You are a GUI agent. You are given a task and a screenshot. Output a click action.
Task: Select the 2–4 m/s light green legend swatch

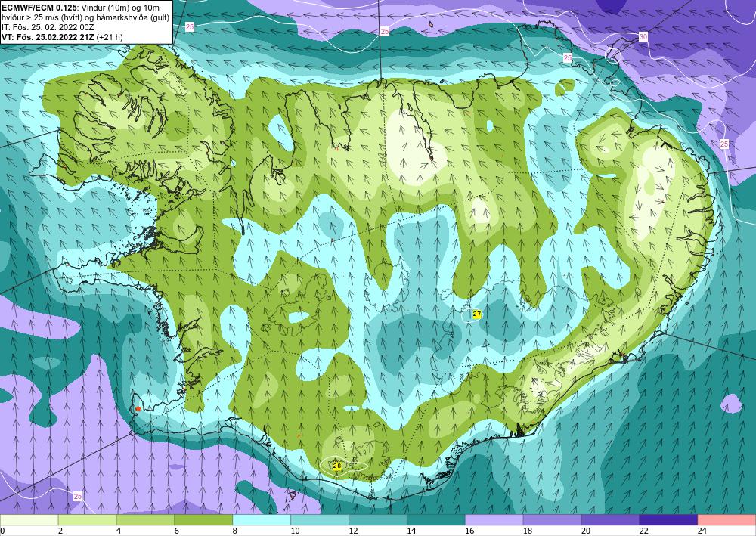tap(87, 520)
